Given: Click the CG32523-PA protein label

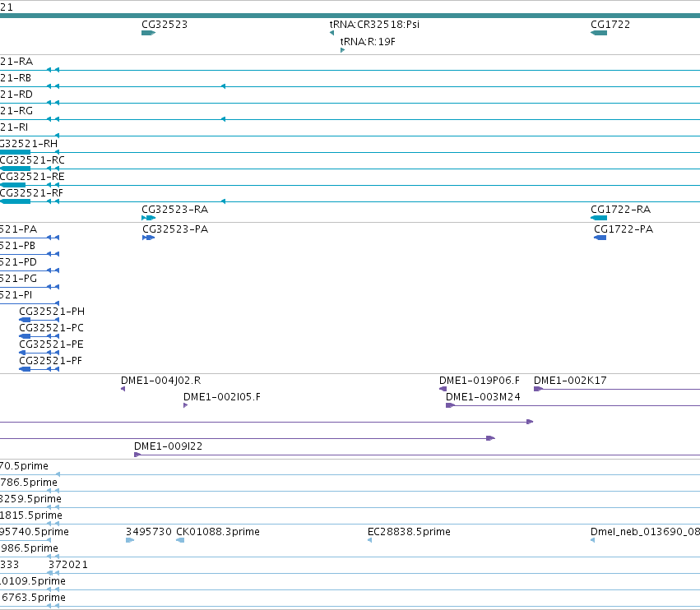Looking at the screenshot, I should 175,229.
